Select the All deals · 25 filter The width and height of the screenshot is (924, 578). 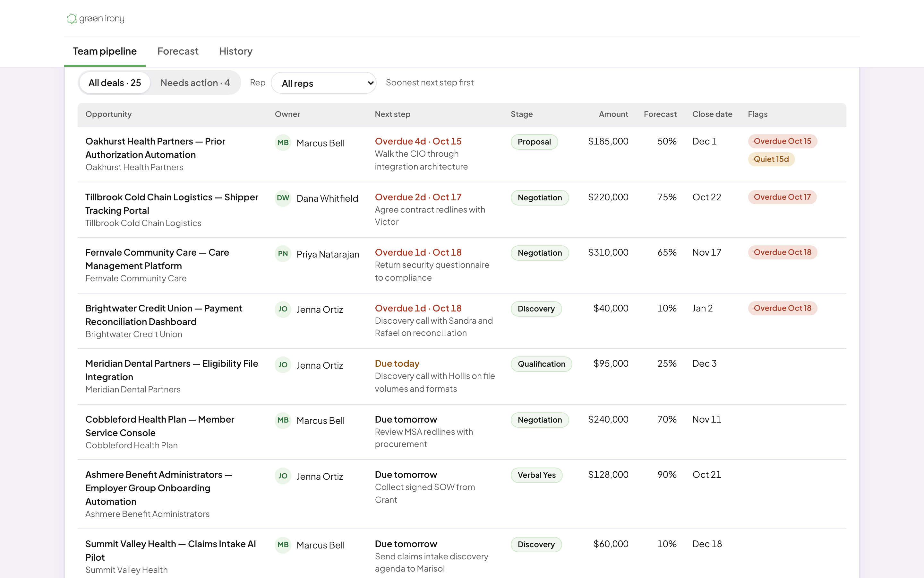pyautogui.click(x=115, y=83)
